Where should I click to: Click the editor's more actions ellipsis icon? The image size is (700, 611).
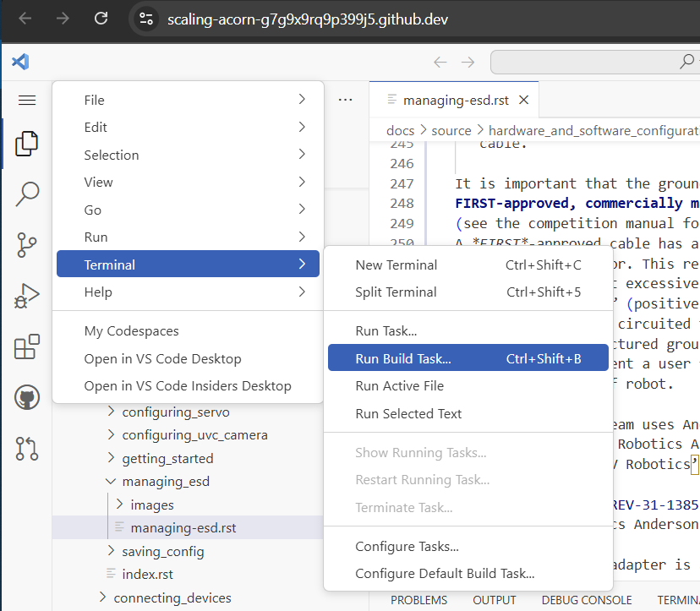[345, 99]
